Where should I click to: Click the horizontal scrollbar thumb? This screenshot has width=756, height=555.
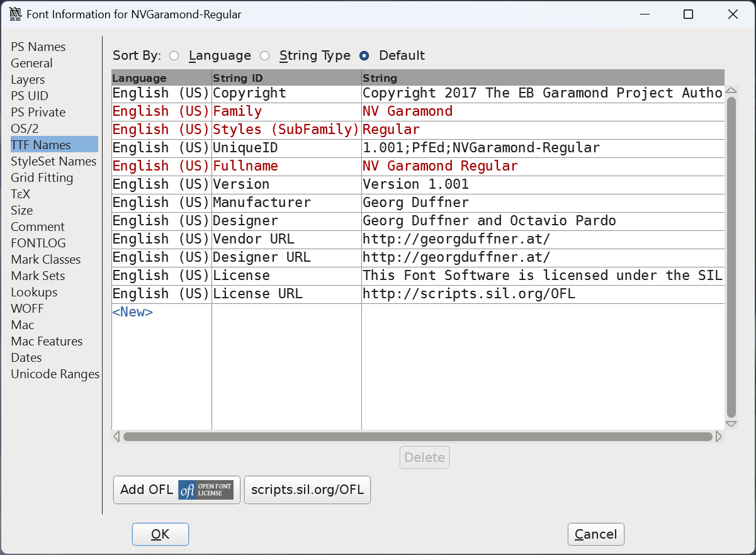tap(418, 436)
